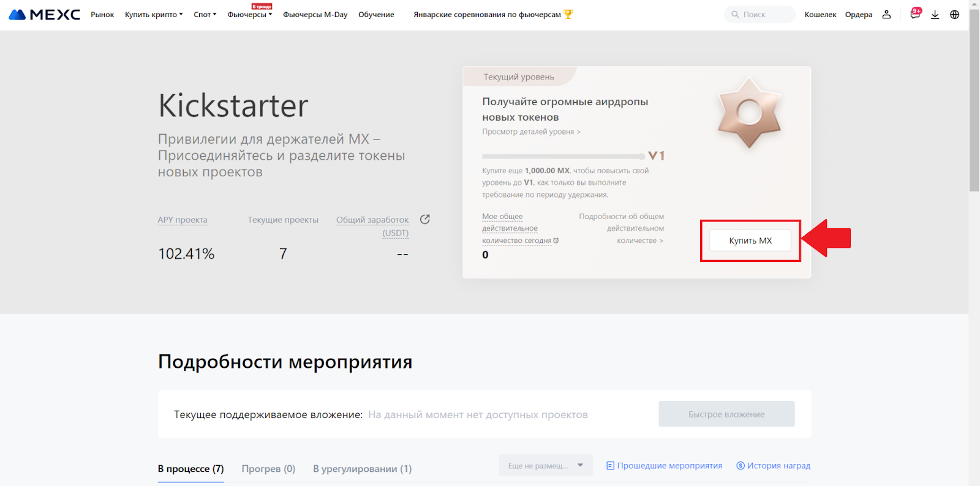Open История наград link
This screenshot has height=486, width=980.
tap(773, 466)
